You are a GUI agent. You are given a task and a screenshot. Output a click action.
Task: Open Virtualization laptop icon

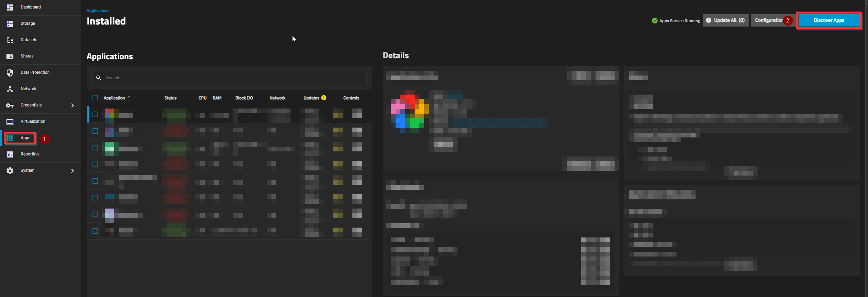(10, 121)
